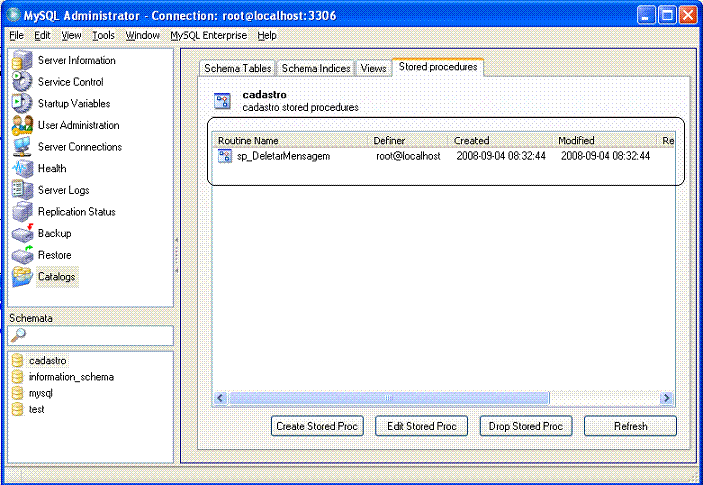Click the cadastro database icon in Schemata
The width and height of the screenshot is (703, 485).
point(17,360)
